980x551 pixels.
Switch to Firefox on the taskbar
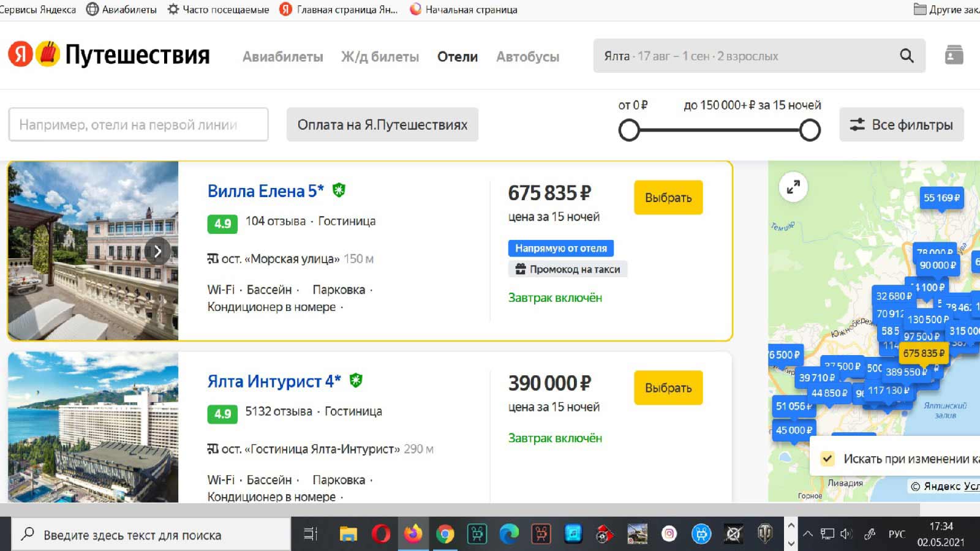pyautogui.click(x=413, y=534)
